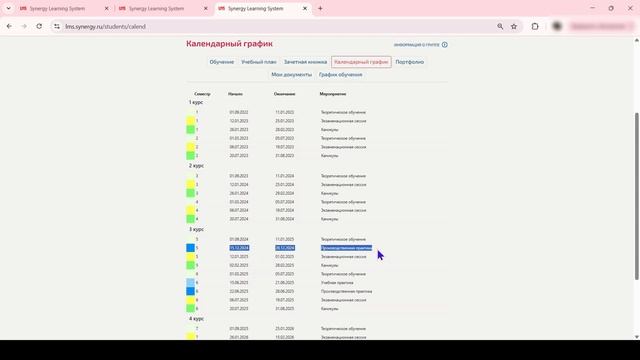The image size is (640, 360).
Task: Click the scrollbar down arrow at page bottom
Action: 636,337
